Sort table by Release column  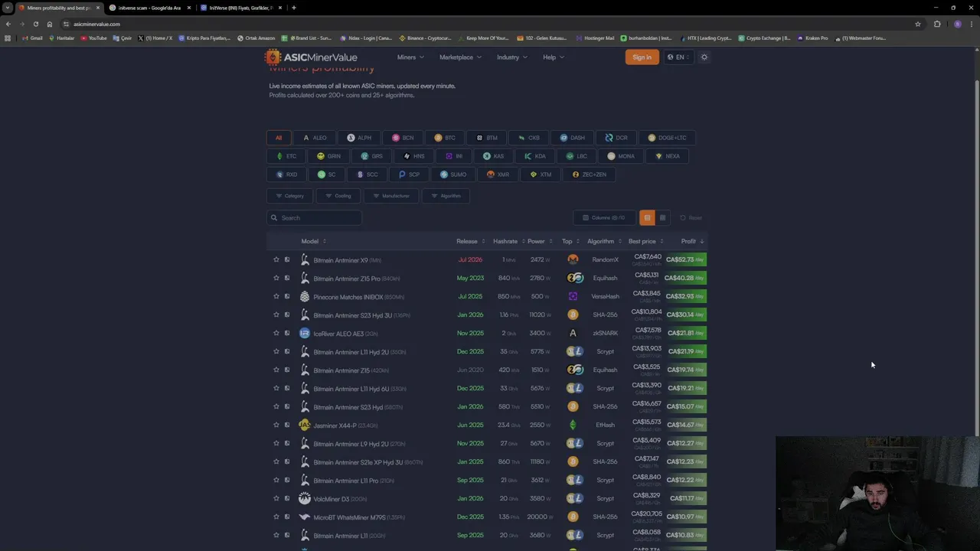pyautogui.click(x=471, y=241)
